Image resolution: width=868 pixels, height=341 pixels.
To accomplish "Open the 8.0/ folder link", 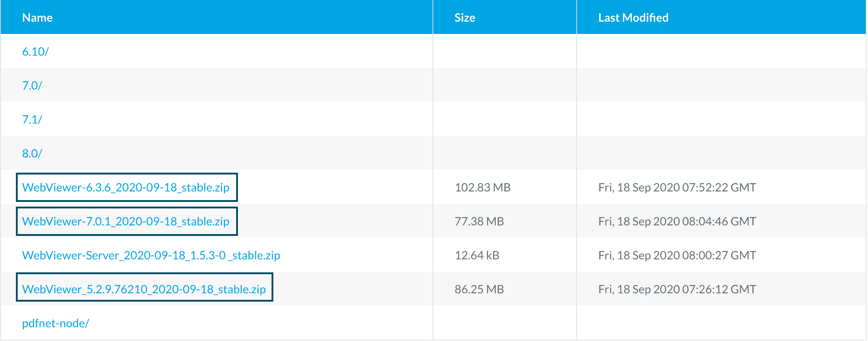I will tap(32, 154).
